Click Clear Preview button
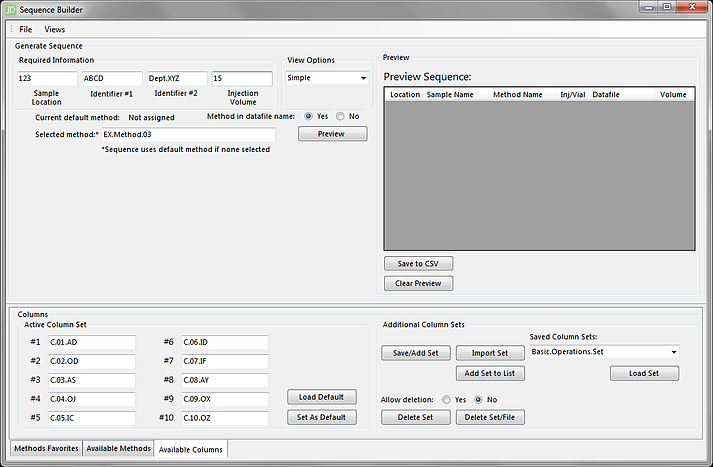This screenshot has width=713, height=467. 418,283
